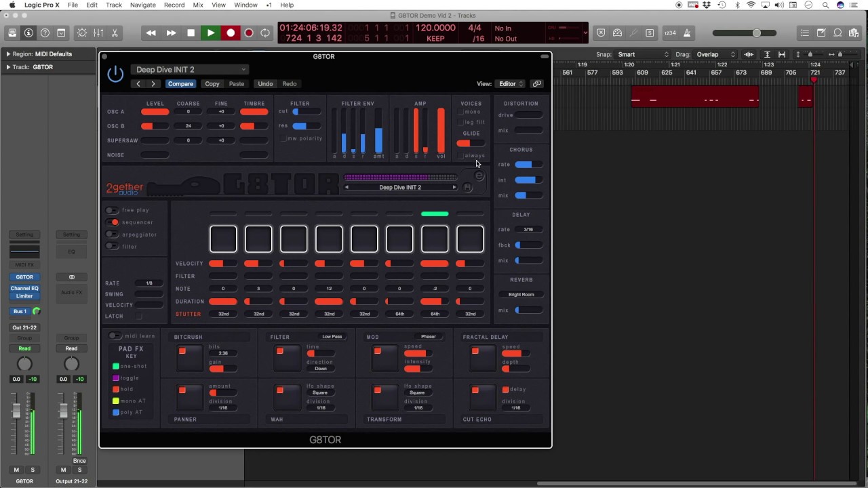Expand the Region MIDI Defaults disclosure triangle
Viewport: 868px width, 488px height.
point(8,54)
